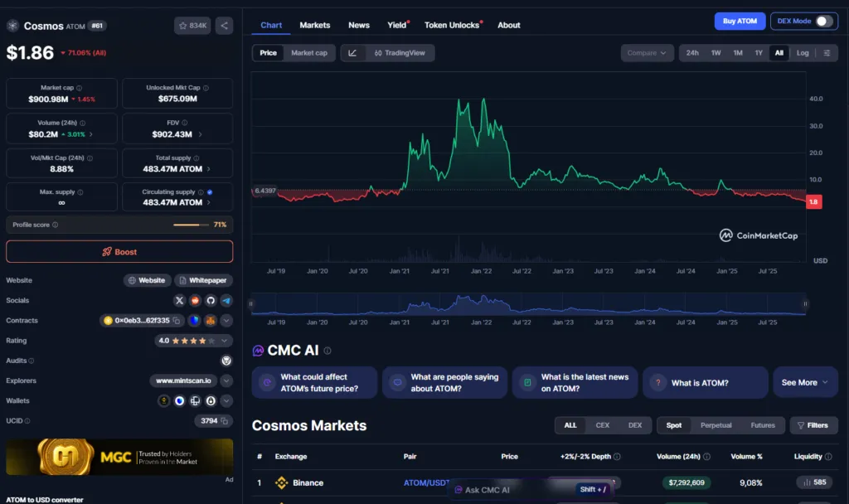Screen dimensions: 849x504
Task: Click the Buy ATOM button
Action: [740, 21]
